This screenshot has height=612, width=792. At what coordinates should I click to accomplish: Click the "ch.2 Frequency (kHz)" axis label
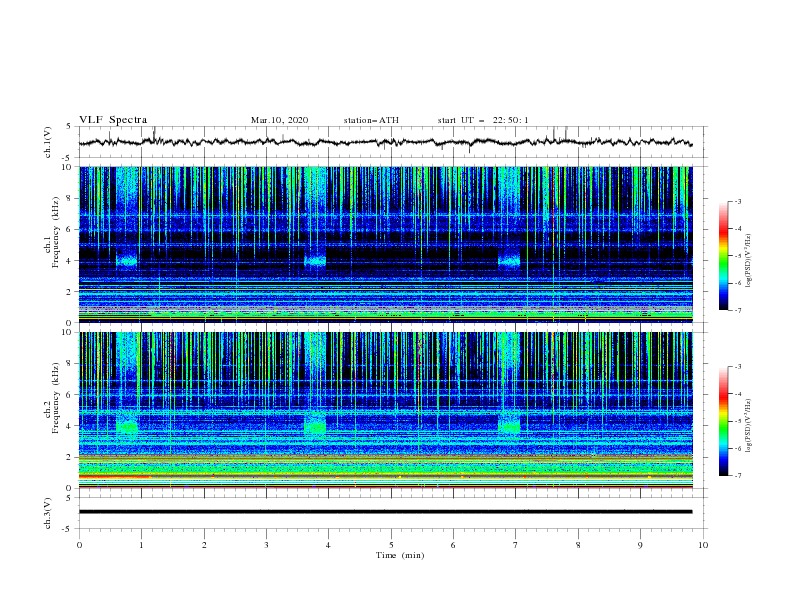[52, 398]
